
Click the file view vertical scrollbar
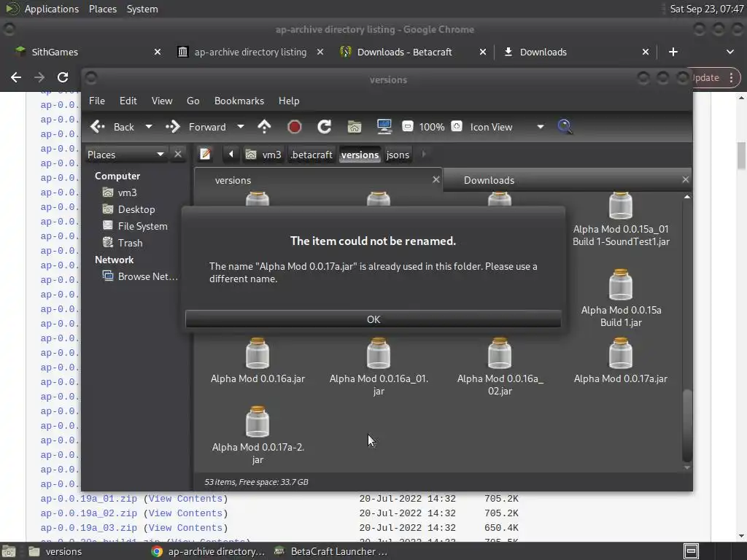[x=687, y=425]
